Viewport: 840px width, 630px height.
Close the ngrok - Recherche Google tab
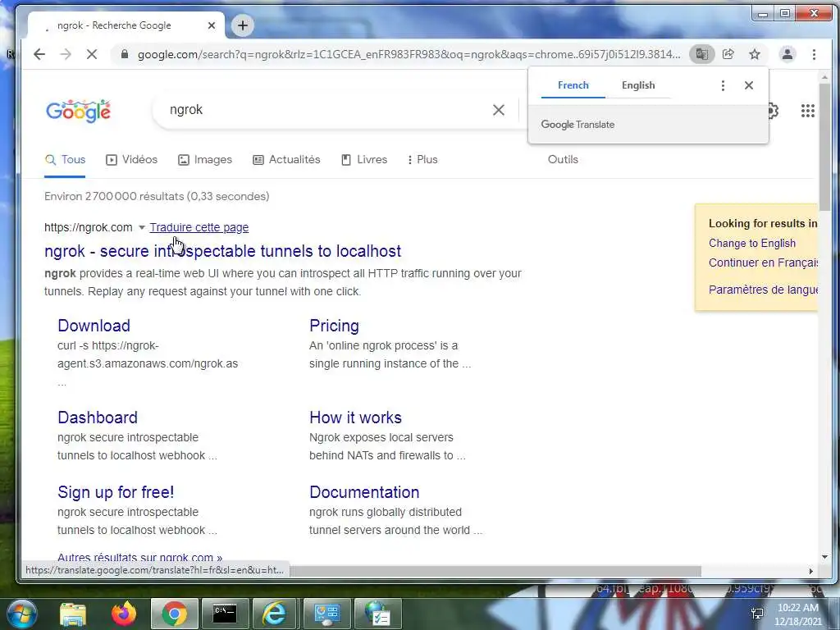pos(212,25)
